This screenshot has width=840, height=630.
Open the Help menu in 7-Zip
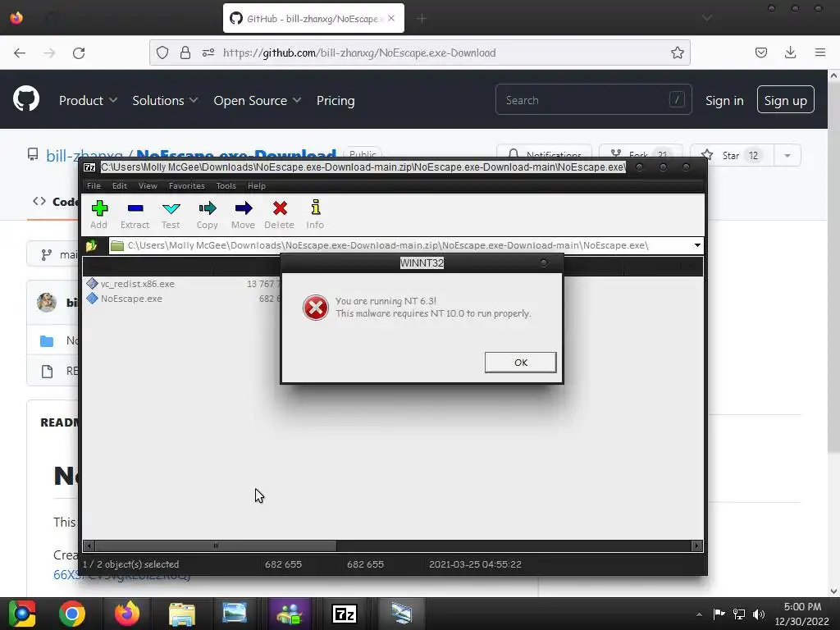(x=257, y=186)
